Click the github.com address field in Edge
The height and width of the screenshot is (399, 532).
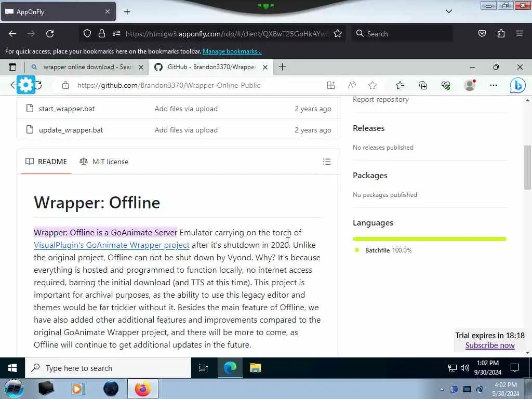coord(169,86)
